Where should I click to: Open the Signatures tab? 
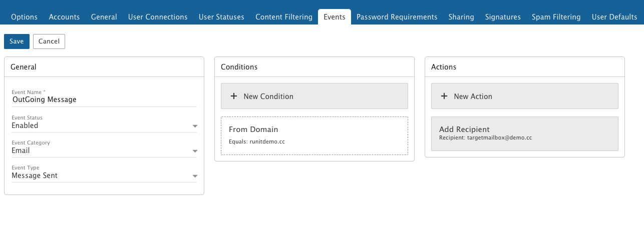[503, 17]
